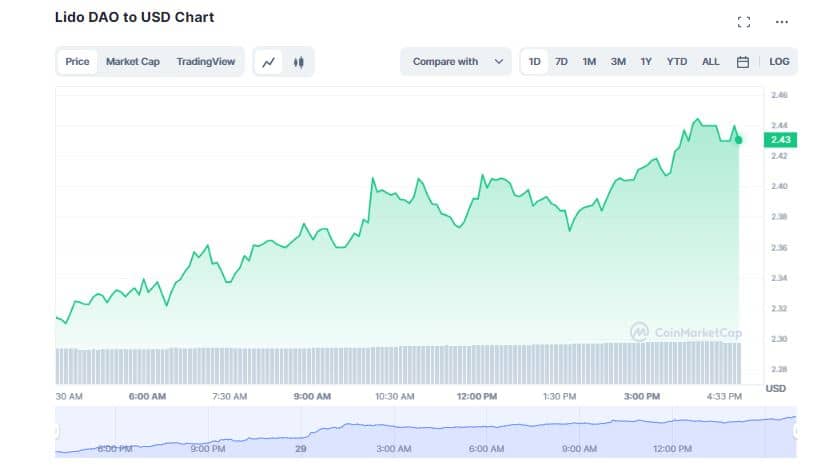Open the calendar date range picker
The height and width of the screenshot is (467, 824).
[743, 62]
